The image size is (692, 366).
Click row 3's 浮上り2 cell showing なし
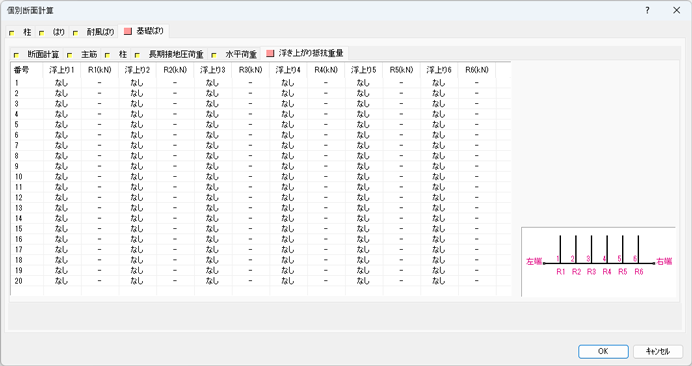[x=137, y=104]
